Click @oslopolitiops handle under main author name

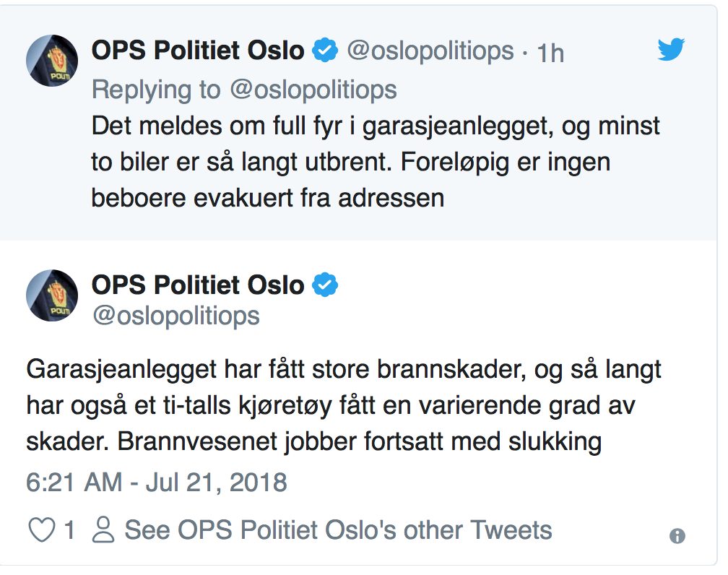click(175, 316)
